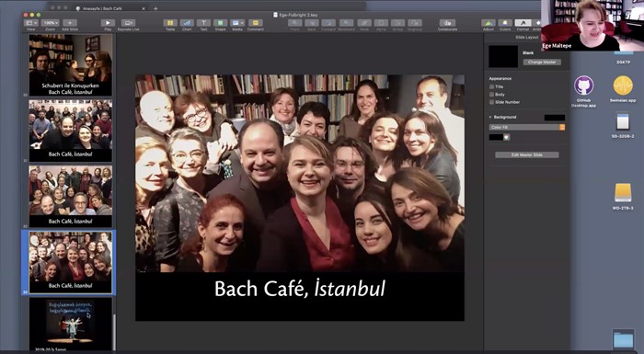
Task: Click the Forward arrange icon
Action: [x=328, y=23]
